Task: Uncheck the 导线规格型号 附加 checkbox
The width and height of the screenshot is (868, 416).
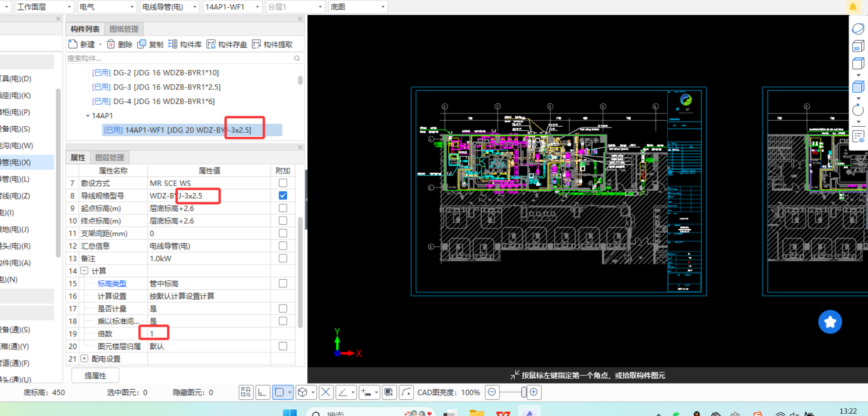Action: click(x=283, y=196)
